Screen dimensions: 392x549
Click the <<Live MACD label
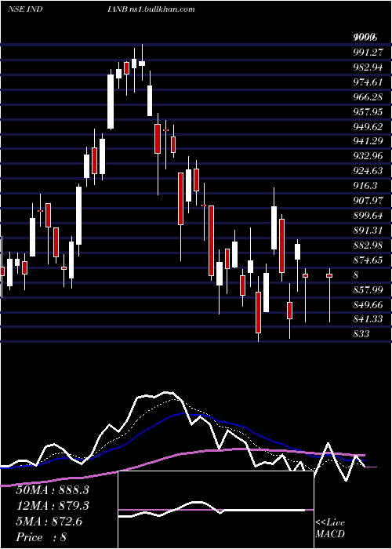click(330, 528)
